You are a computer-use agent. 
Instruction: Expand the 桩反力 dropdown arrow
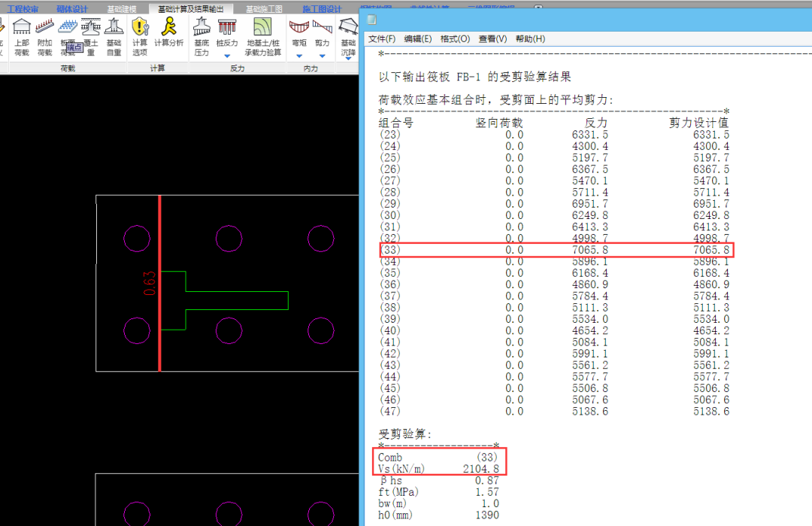point(227,56)
